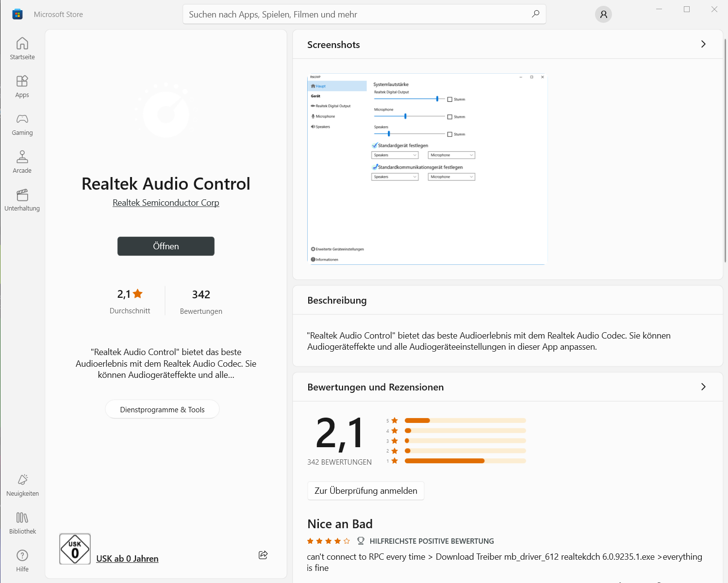Click the trophy icon of helpful review
The width and height of the screenshot is (728, 583).
[x=361, y=541]
